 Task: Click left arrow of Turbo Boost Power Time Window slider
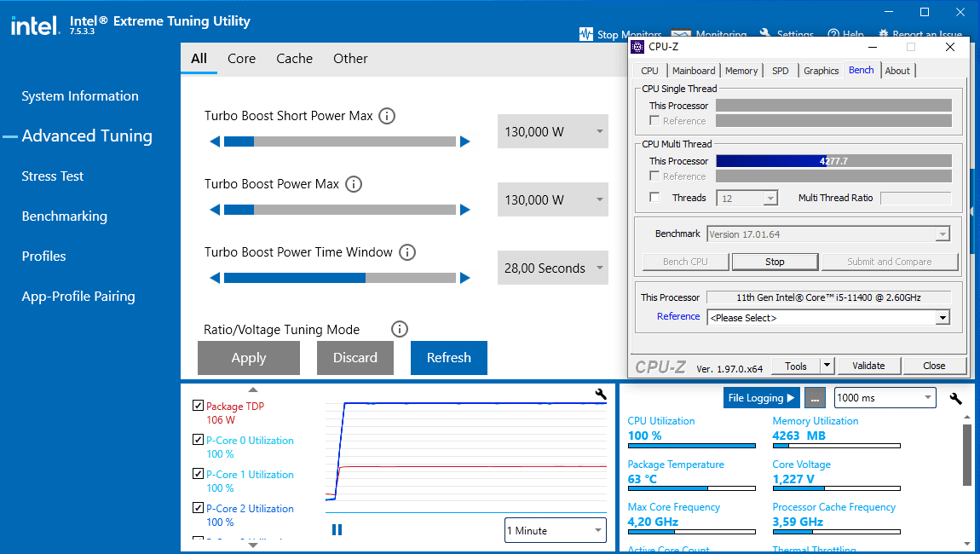tap(215, 278)
